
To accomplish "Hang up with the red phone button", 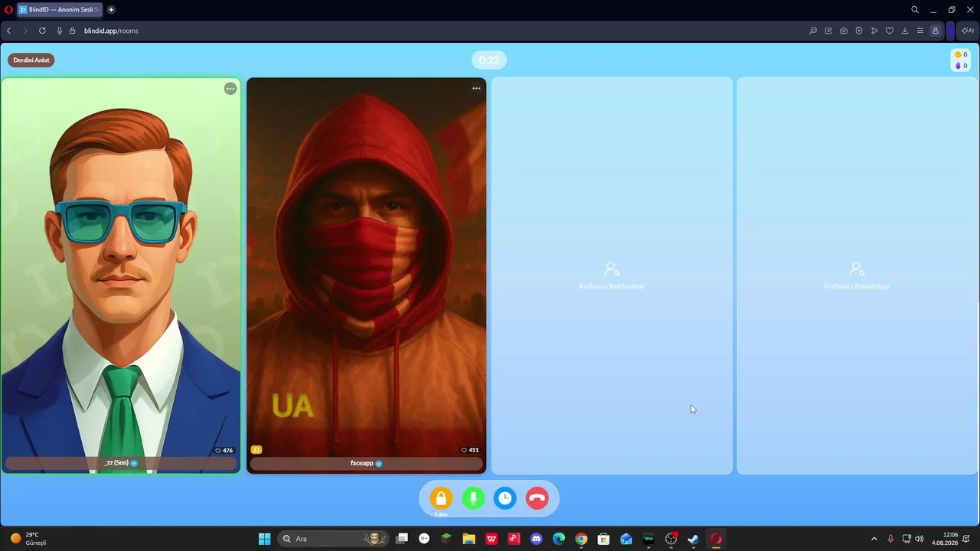I will pyautogui.click(x=537, y=498).
